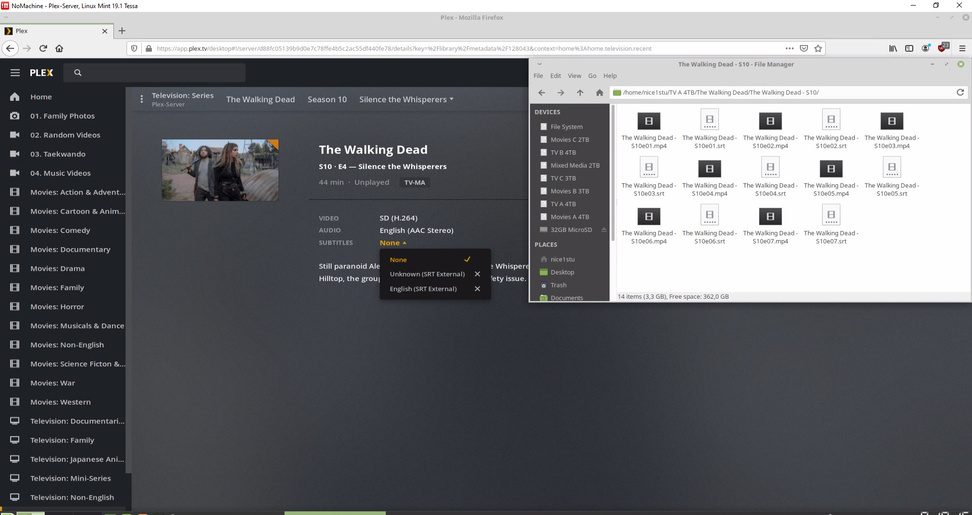Viewport: 972px width, 515px height.
Task: Open Trash in File Manager places
Action: (559, 285)
